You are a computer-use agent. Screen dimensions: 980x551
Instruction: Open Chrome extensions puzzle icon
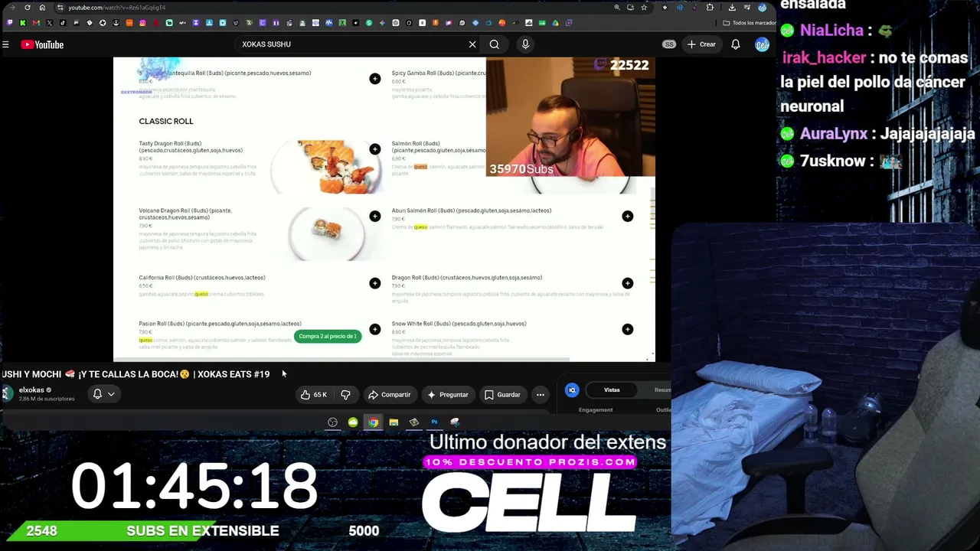pos(710,8)
